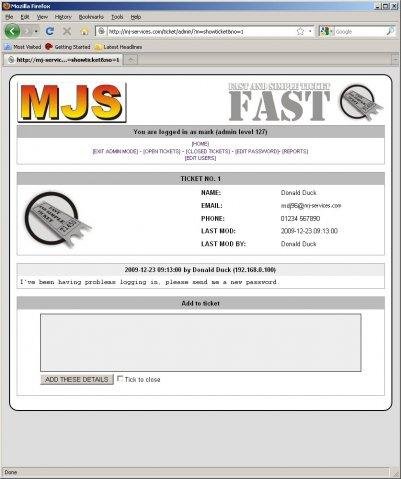Open a new tab with the tab-bar button

[x=132, y=60]
